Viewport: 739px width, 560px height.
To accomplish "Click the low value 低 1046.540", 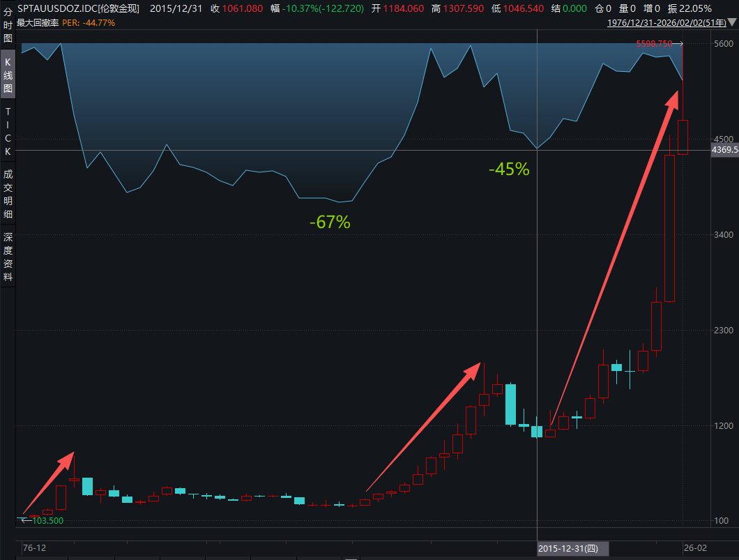I will click(x=517, y=8).
